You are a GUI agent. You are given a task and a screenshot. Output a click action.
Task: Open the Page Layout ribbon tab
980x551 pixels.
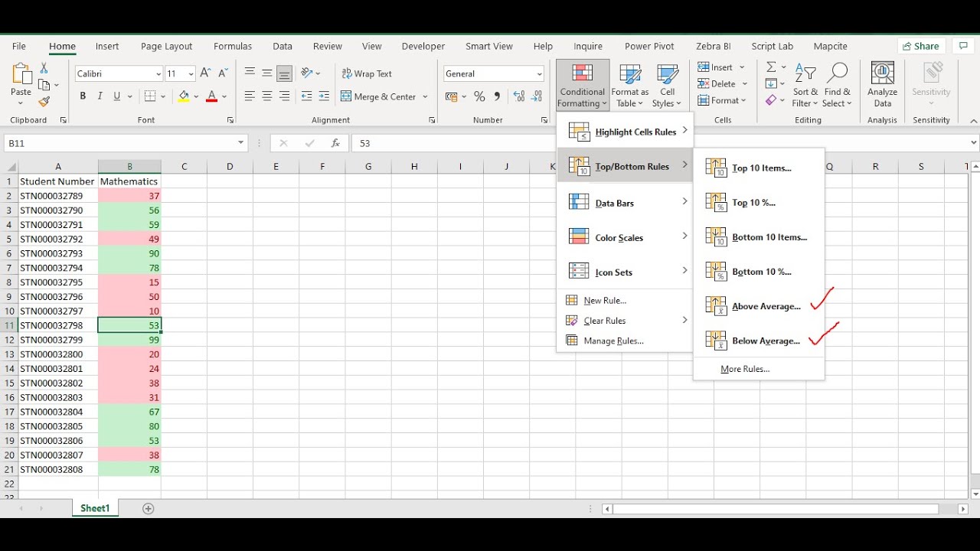tap(166, 46)
